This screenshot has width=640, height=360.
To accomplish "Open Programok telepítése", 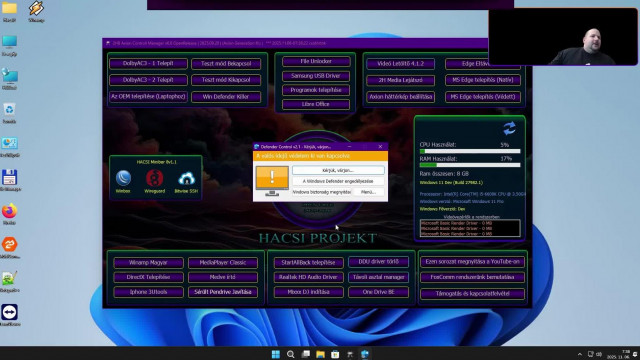I will click(316, 90).
